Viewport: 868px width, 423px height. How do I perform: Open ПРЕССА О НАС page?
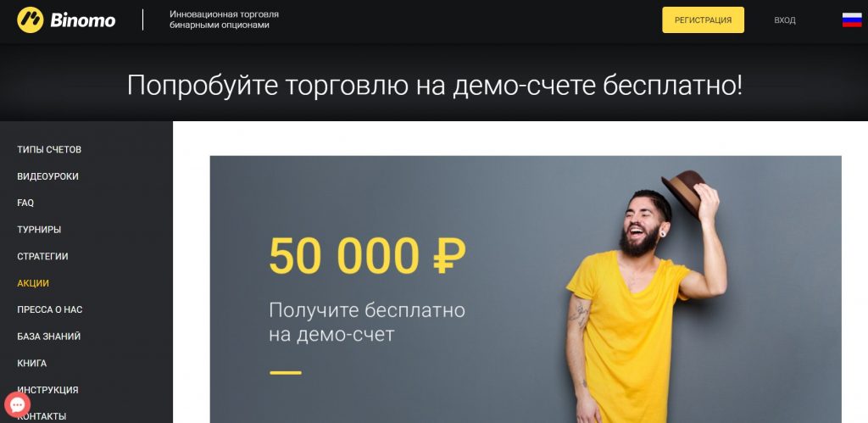pos(50,309)
